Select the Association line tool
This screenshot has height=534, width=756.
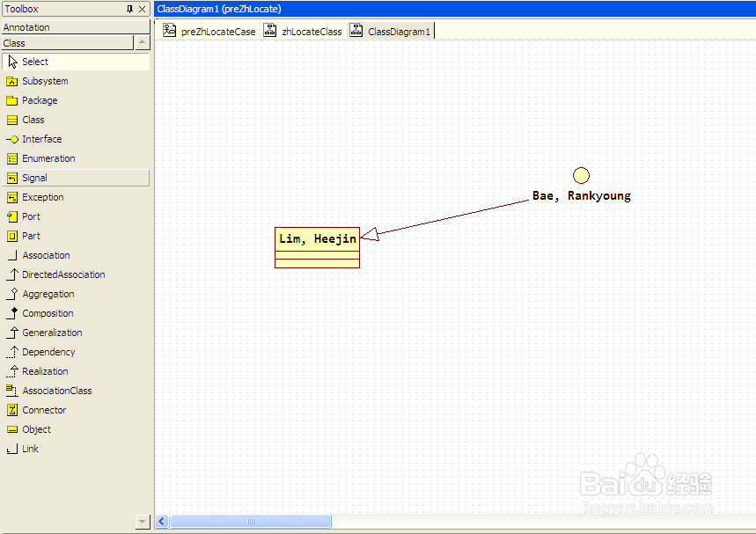pos(12,255)
